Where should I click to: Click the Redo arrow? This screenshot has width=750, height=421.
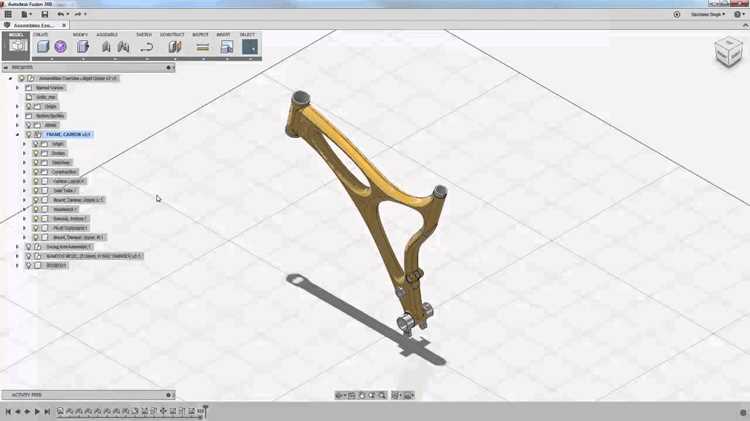point(78,14)
